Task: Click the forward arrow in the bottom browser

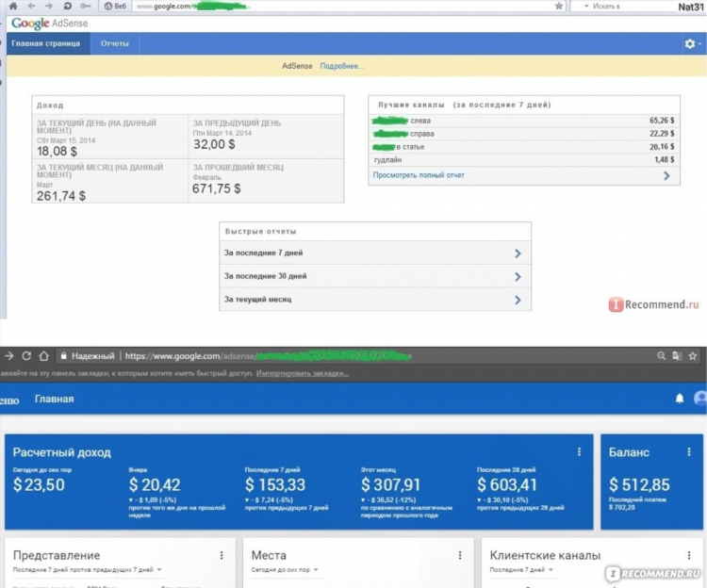Action: click(x=8, y=356)
